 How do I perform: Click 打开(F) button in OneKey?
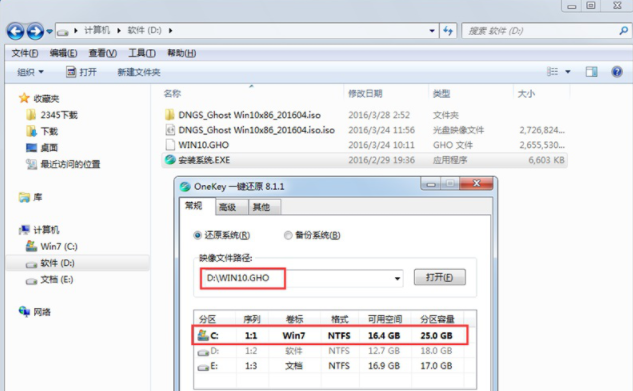440,277
